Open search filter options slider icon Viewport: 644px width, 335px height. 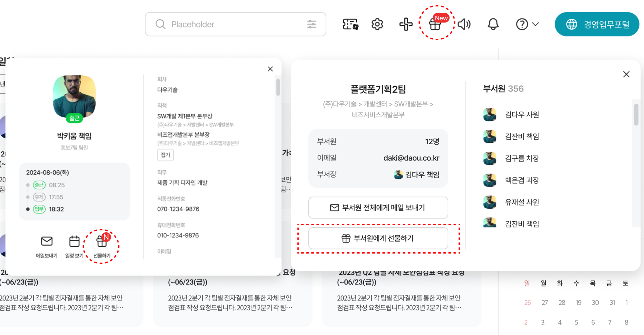pos(312,24)
